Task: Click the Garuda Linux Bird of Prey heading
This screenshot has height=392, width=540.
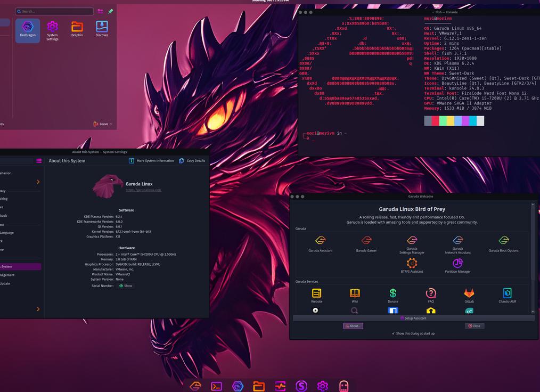Action: point(412,209)
